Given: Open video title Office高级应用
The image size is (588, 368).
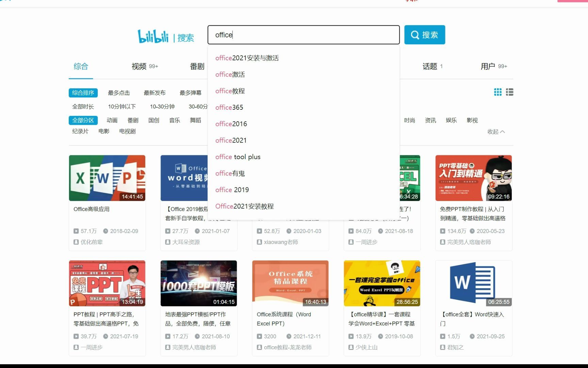Looking at the screenshot, I should tap(92, 209).
